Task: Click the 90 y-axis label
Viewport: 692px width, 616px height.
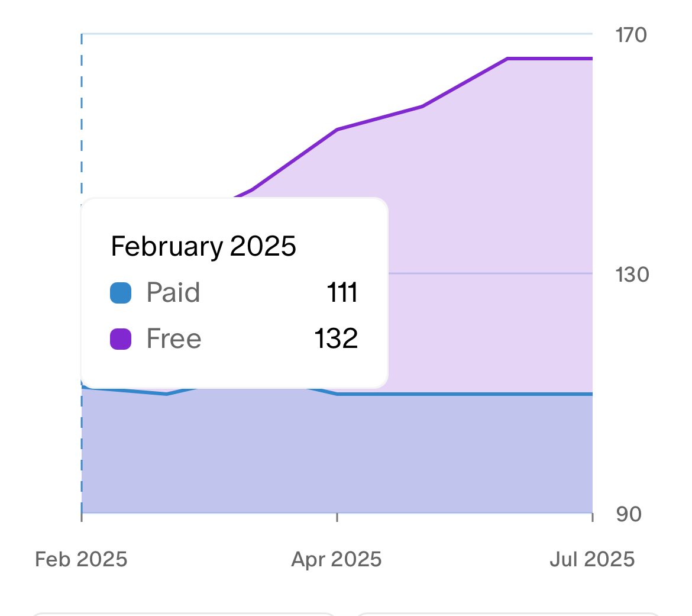Action: click(629, 514)
